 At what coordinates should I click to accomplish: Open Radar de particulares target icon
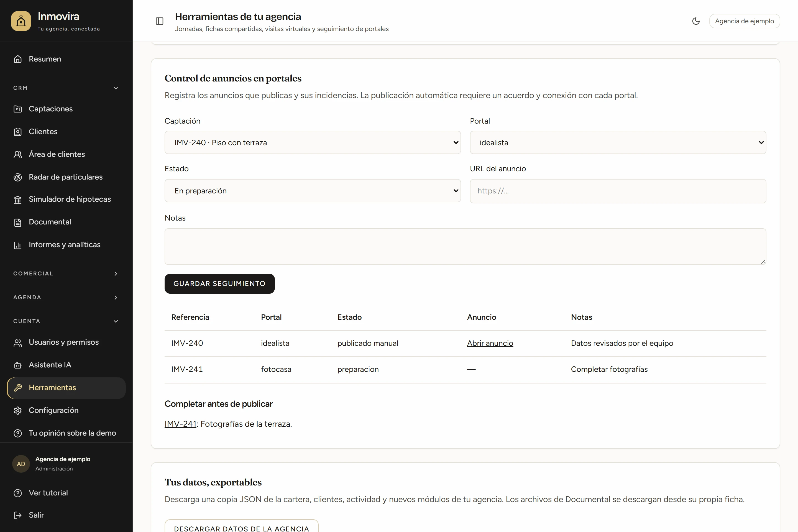point(18,177)
